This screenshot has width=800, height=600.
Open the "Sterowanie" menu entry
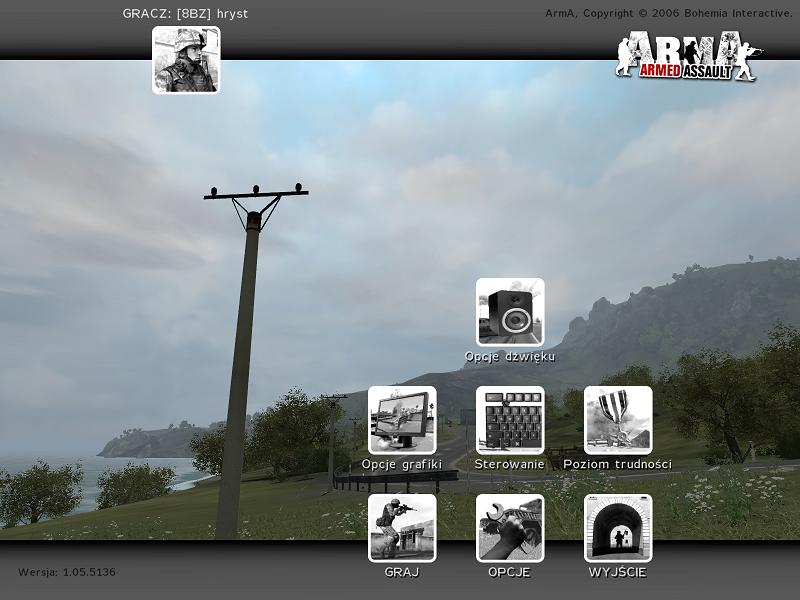click(x=510, y=464)
